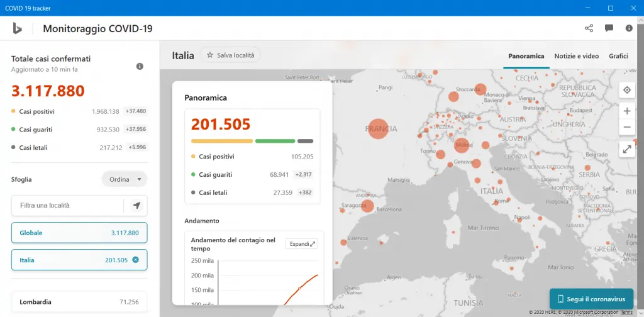
Task: Open the feedback chat icon
Action: [x=609, y=28]
